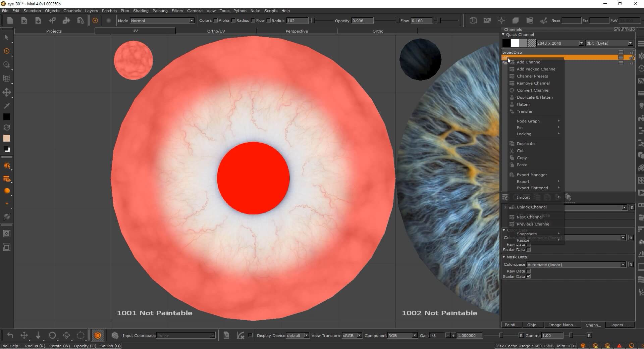Click the wireframe cube view icon

point(473,20)
